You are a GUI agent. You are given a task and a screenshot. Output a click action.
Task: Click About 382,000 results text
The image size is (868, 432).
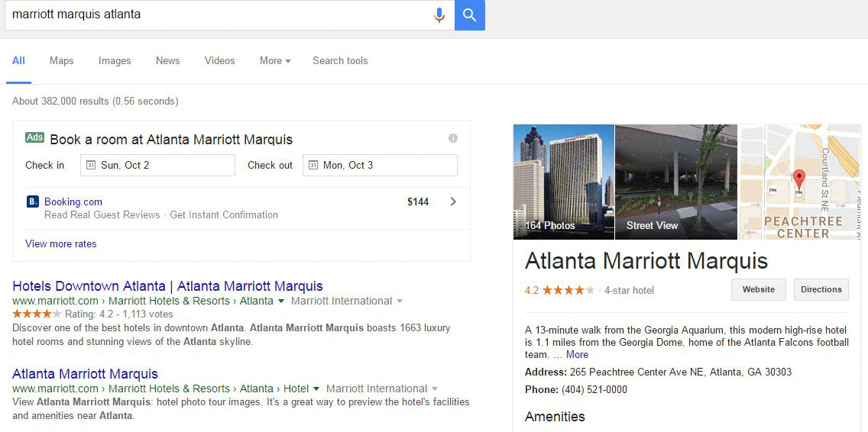point(96,102)
